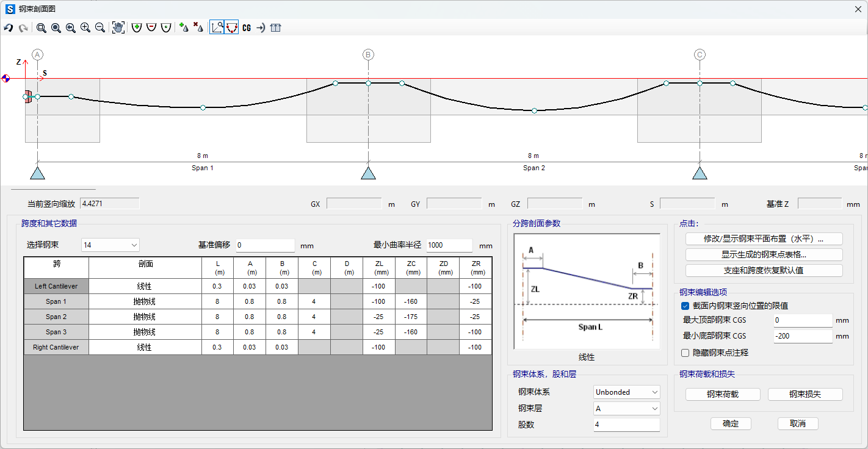868x449 pixels.
Task: Enable hide tendon point annotations checkbox
Action: (685, 353)
